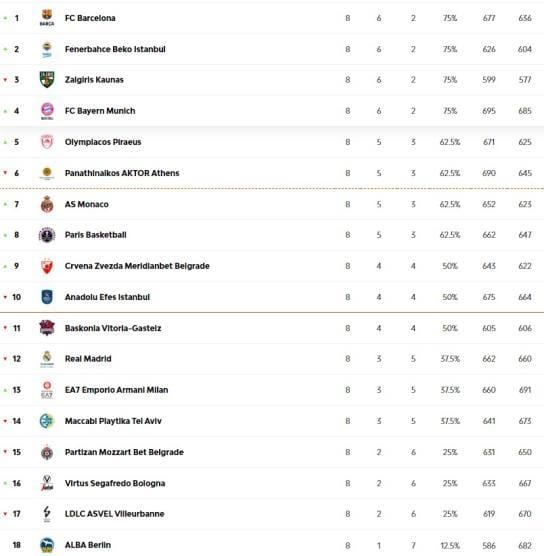Click the Paris Basketball round logo
The image size is (544, 556).
[x=47, y=235]
